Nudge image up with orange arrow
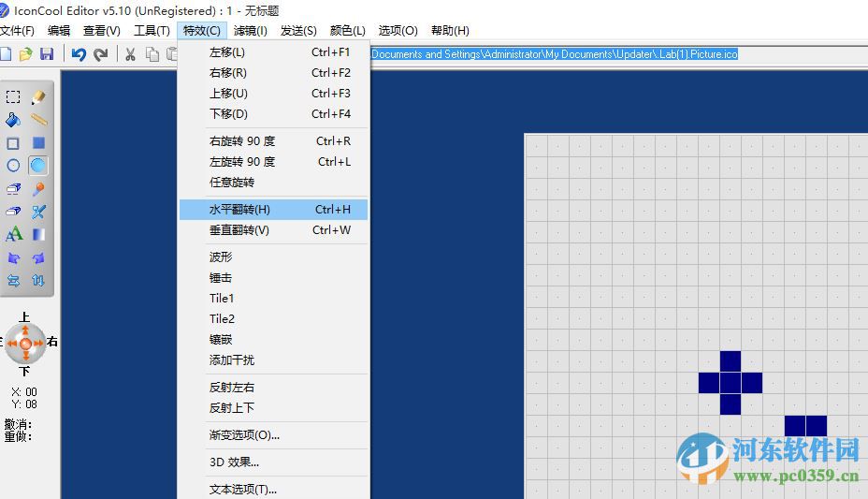868x499 pixels. (25, 330)
